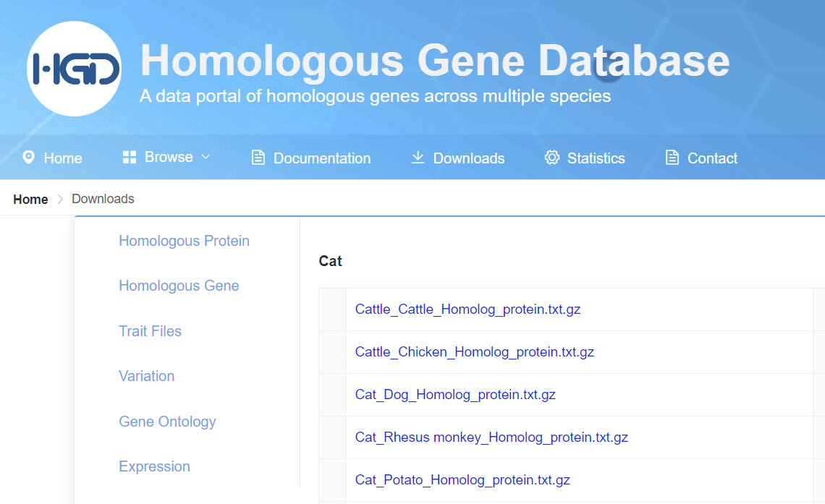
Task: Download Cattle_Cattle_Homolog_protein.txt.gz file
Action: (x=467, y=309)
